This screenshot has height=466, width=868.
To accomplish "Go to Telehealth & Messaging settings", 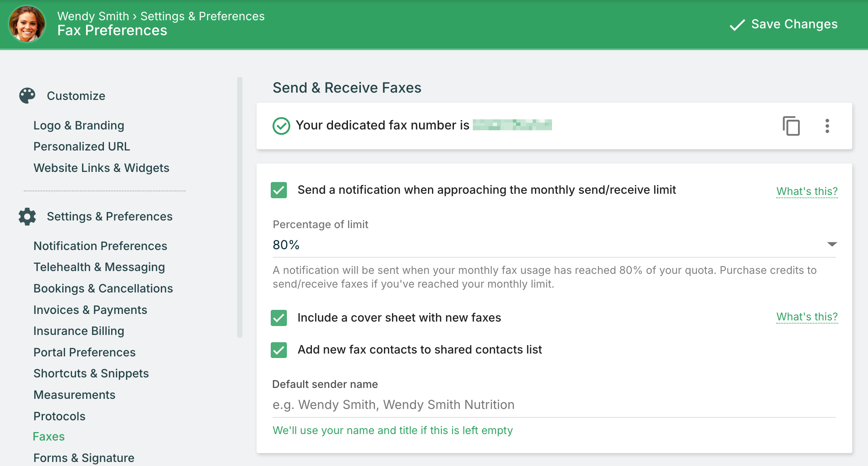I will click(x=99, y=267).
